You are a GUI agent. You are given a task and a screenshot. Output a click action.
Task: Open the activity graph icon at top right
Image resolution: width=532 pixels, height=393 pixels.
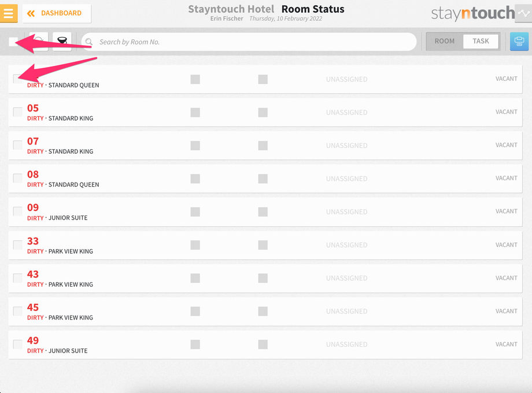tap(523, 13)
